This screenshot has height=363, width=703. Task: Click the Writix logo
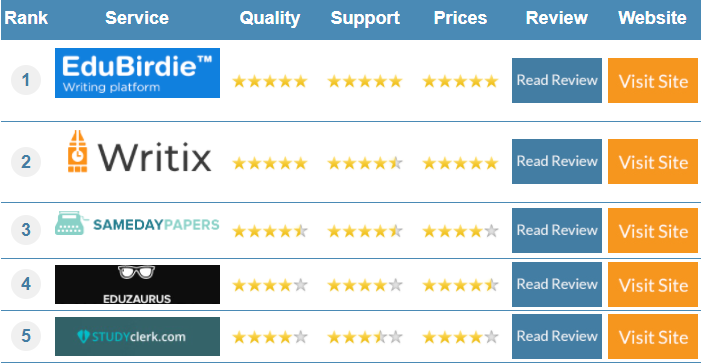pos(139,151)
